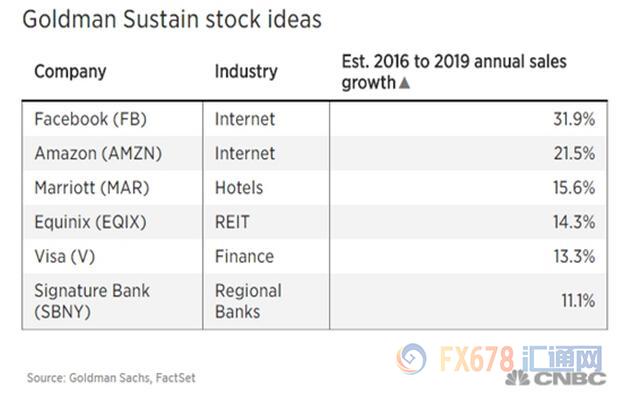The width and height of the screenshot is (620, 395).
Task: Click the 21.5% growth value
Action: (x=574, y=153)
